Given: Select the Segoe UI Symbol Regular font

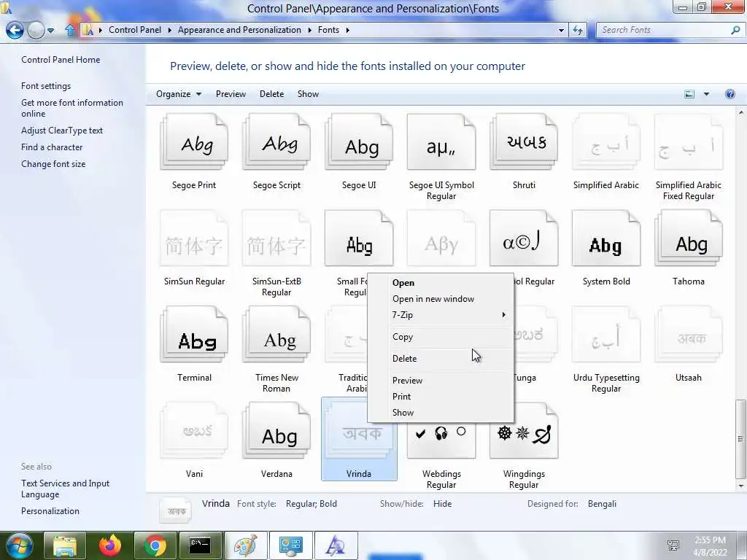Looking at the screenshot, I should pyautogui.click(x=441, y=141).
